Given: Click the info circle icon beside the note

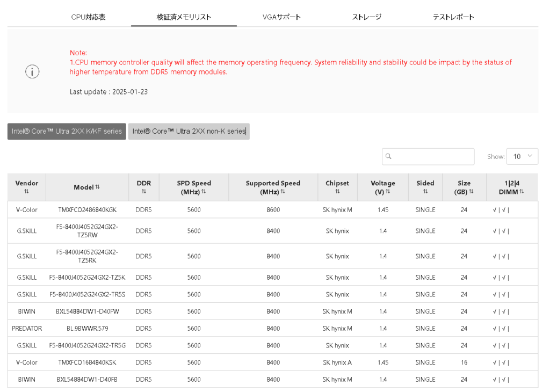Looking at the screenshot, I should [32, 72].
